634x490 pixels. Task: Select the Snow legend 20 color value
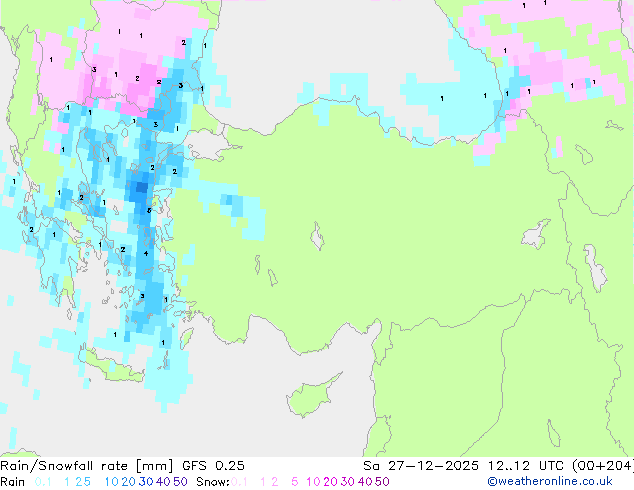coord(330,482)
